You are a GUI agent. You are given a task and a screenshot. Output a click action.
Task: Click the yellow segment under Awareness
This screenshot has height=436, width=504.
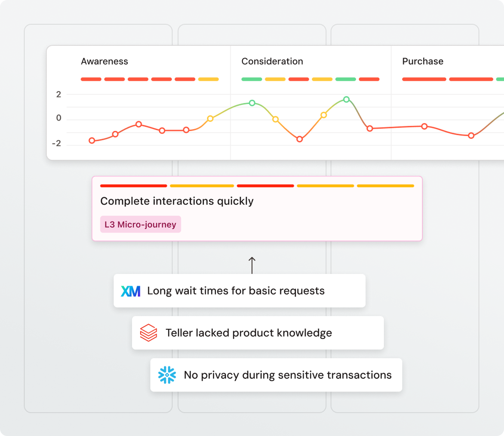pyautogui.click(x=208, y=79)
